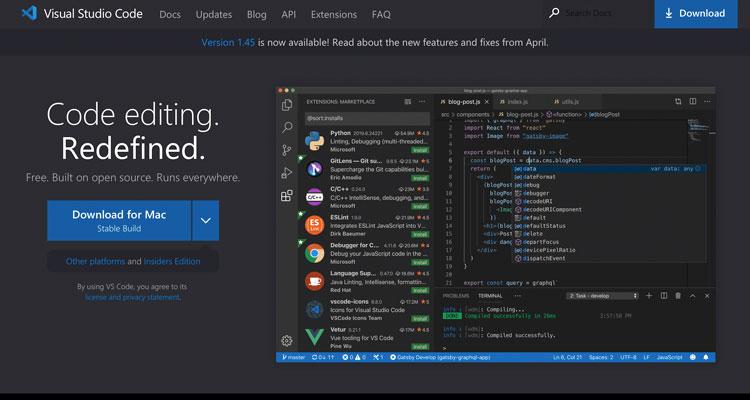Click JavaScript language mode in status bar
Image resolution: width=750 pixels, height=400 pixels.
[669, 357]
